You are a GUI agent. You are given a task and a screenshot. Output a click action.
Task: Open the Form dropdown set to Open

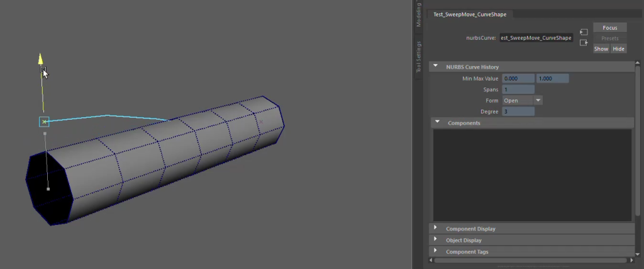(538, 100)
